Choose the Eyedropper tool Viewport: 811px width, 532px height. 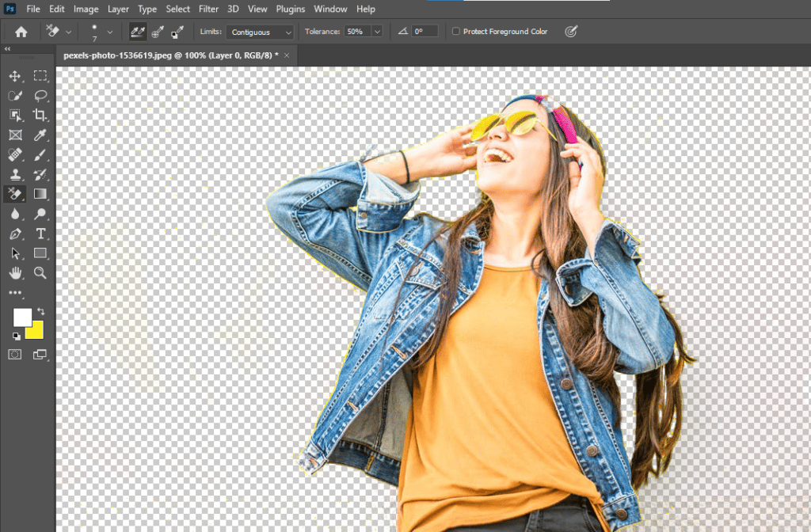(40, 135)
